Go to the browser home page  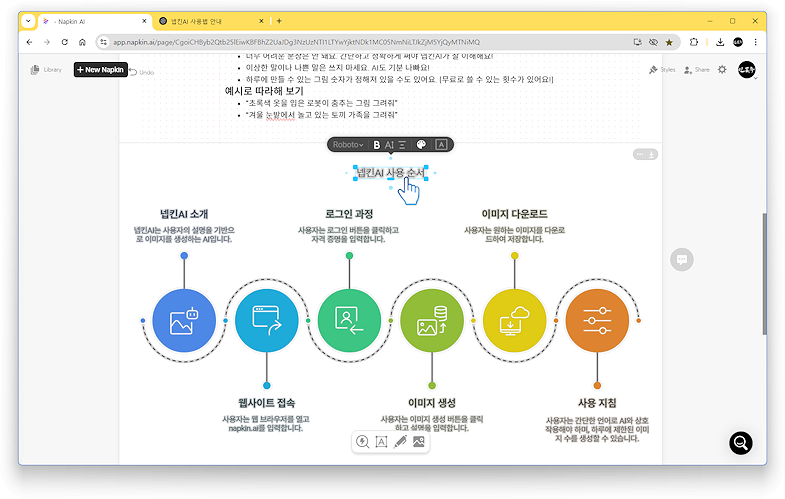click(x=82, y=42)
